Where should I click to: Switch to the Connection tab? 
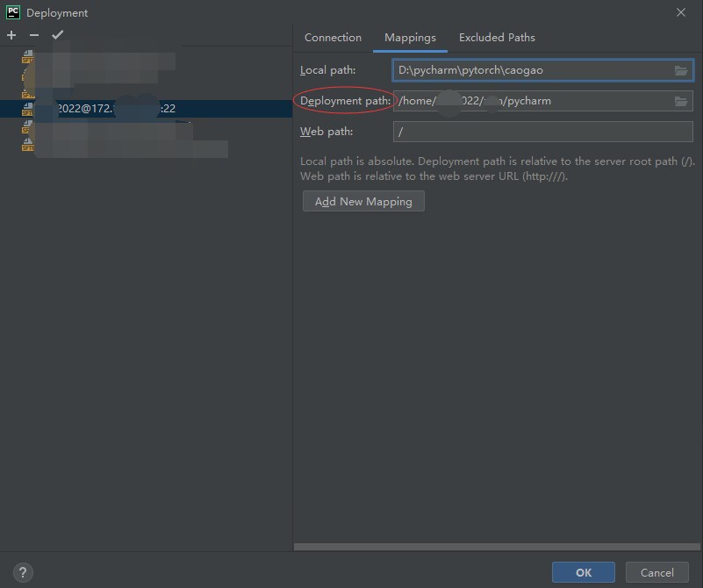[333, 38]
